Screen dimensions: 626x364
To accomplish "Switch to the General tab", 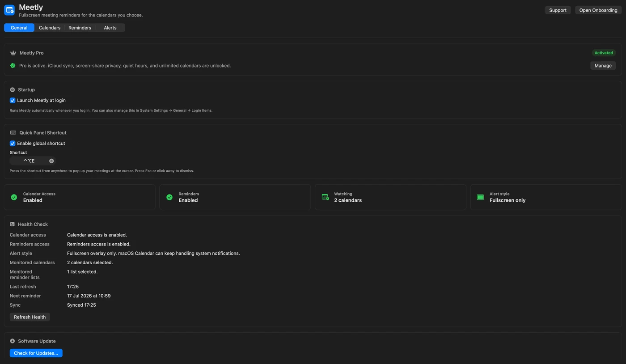I will pyautogui.click(x=19, y=28).
